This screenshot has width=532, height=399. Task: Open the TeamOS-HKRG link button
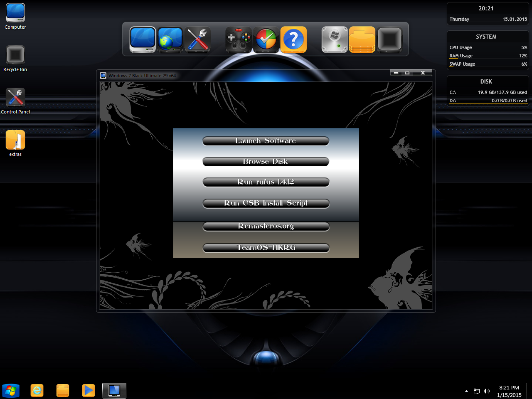[266, 248]
